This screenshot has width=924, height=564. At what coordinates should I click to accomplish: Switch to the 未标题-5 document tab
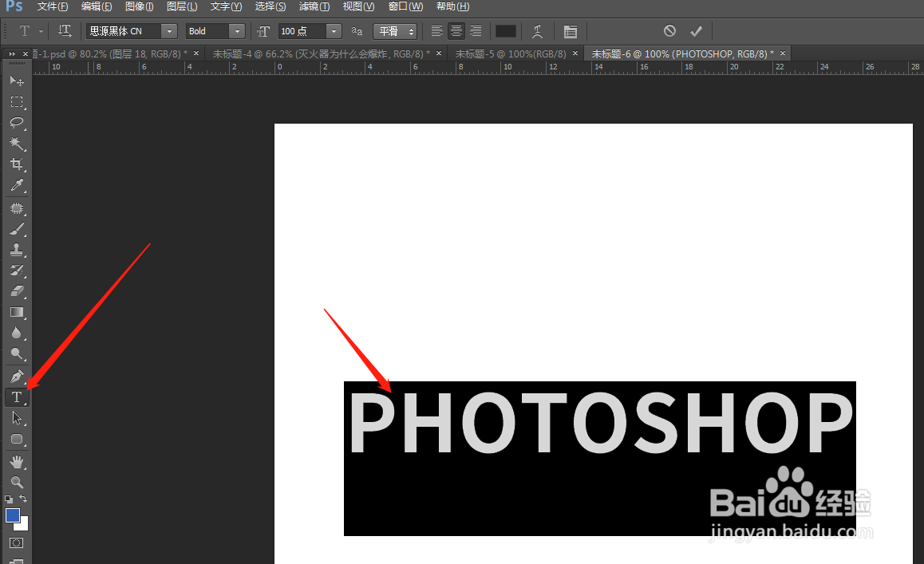511,53
